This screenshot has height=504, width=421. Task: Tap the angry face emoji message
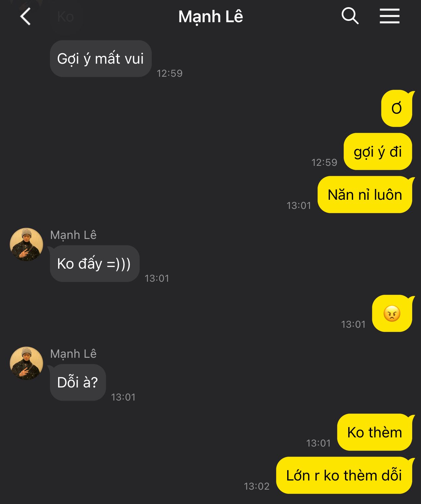(x=393, y=313)
